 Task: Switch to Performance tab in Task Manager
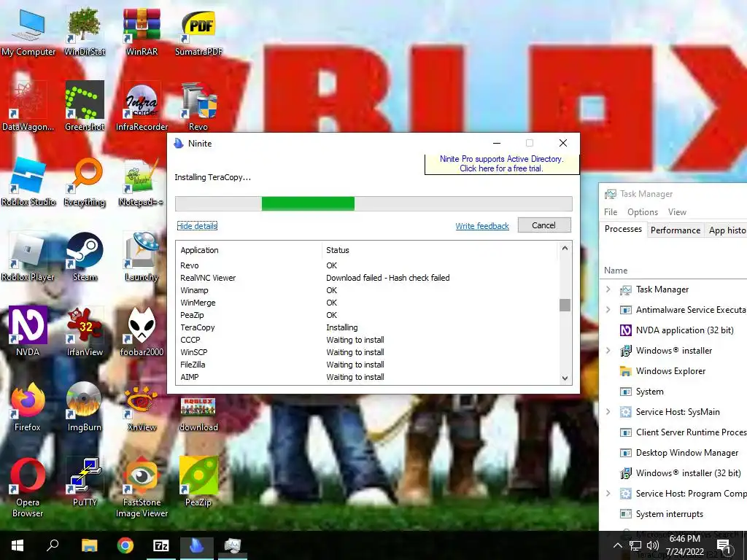(675, 230)
